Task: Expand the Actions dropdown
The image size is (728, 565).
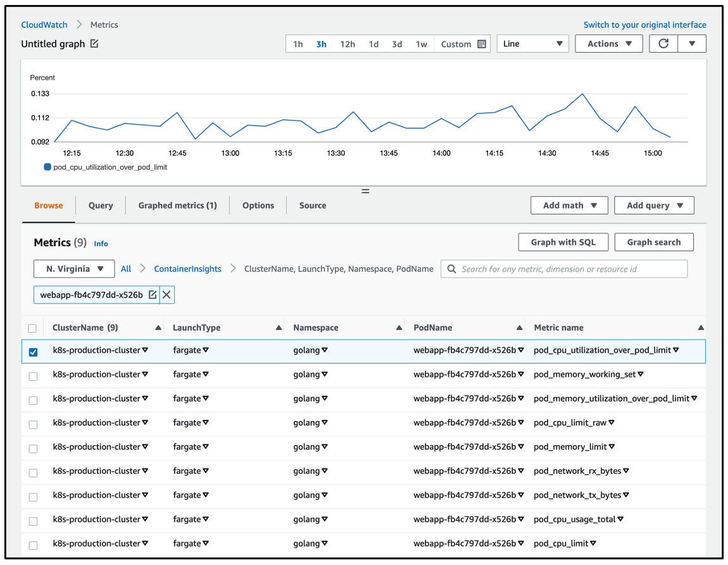Action: (x=608, y=44)
